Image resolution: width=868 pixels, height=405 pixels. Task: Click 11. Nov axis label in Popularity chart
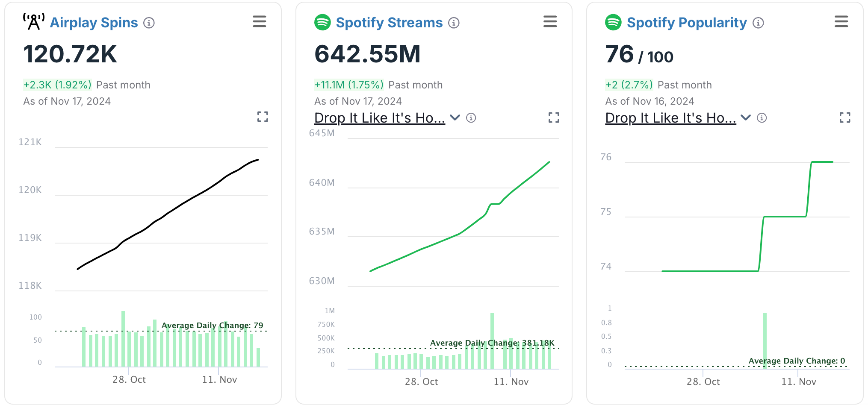click(x=799, y=382)
